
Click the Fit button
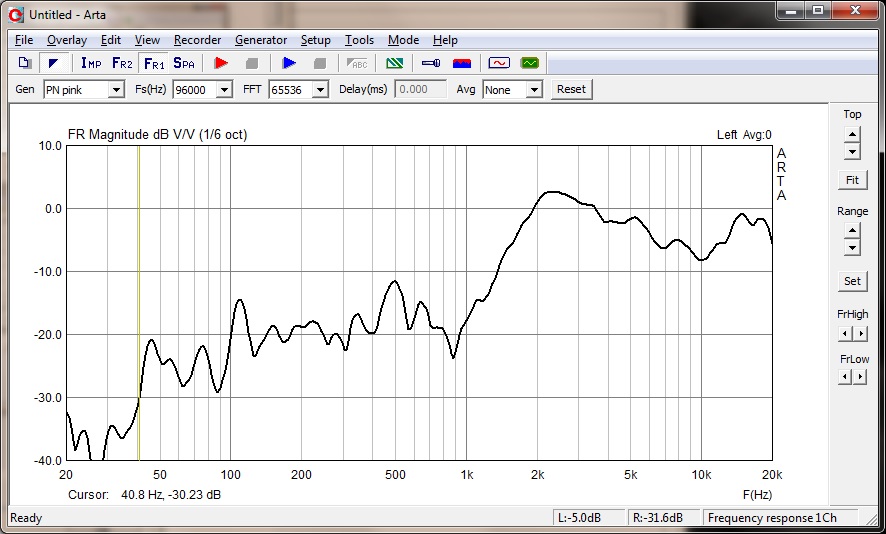[x=852, y=180]
